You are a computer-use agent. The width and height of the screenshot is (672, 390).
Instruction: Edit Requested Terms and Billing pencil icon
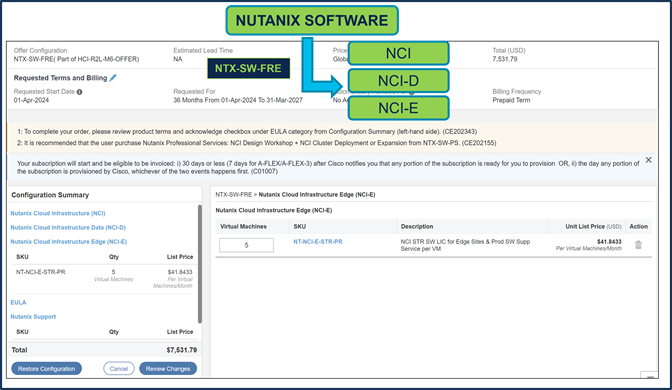click(x=113, y=78)
